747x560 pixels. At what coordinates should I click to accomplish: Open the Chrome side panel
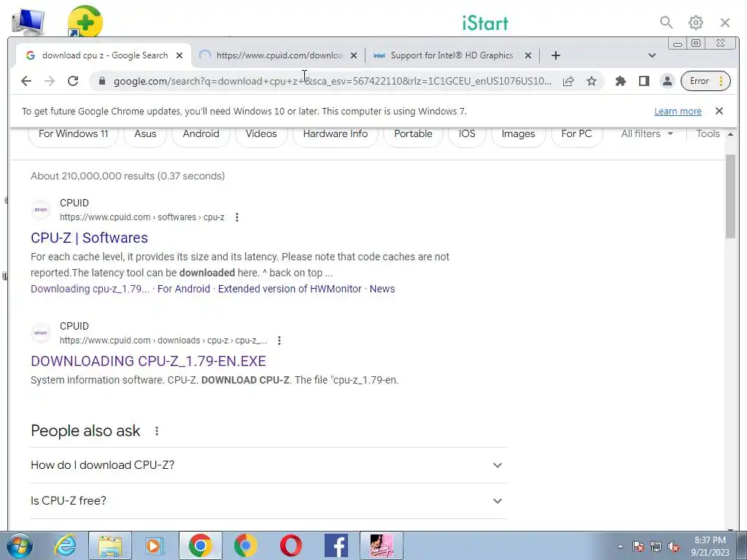click(x=644, y=81)
